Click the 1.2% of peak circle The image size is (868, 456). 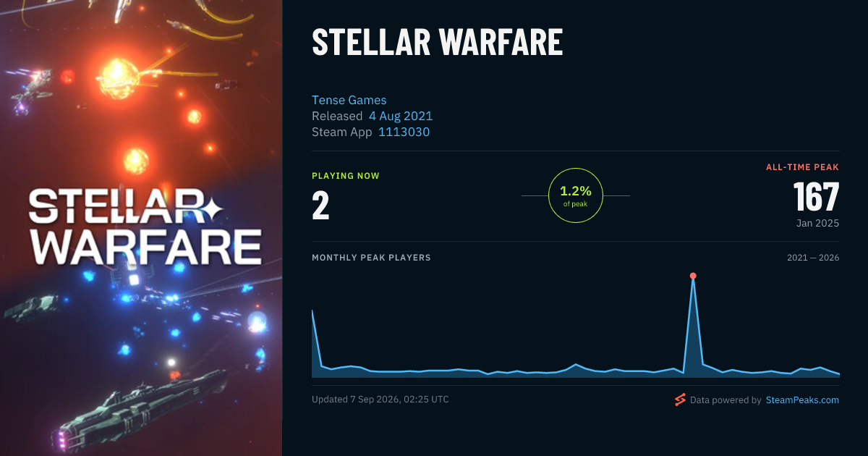tap(576, 195)
